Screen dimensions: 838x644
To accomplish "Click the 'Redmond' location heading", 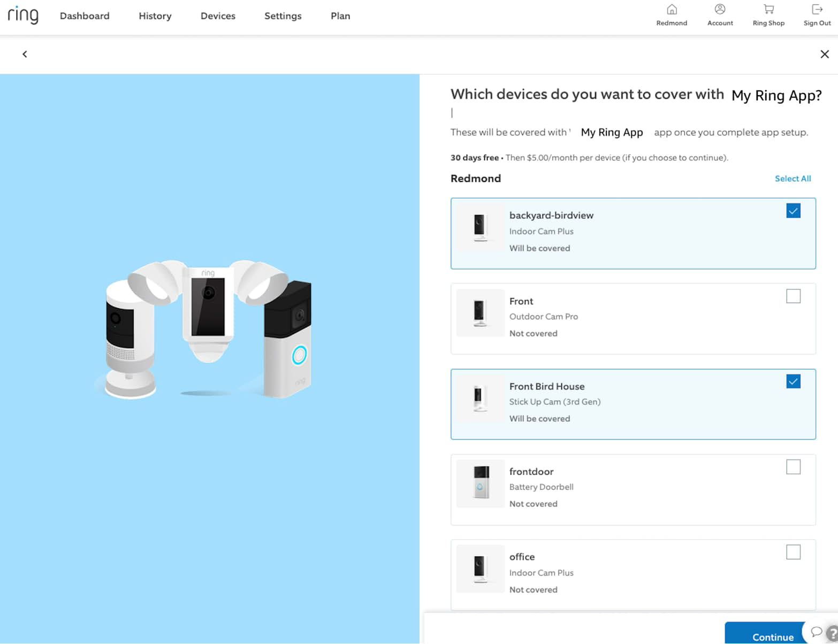I will [476, 179].
